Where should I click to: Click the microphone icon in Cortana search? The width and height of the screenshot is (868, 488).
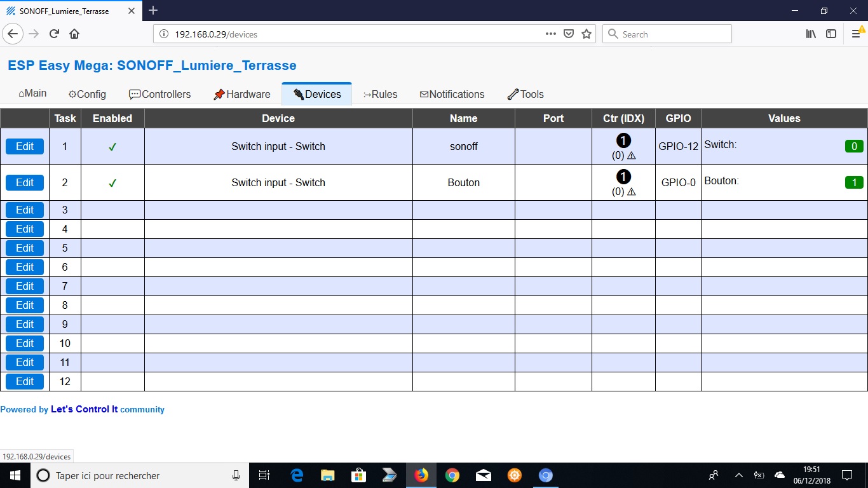coord(236,475)
